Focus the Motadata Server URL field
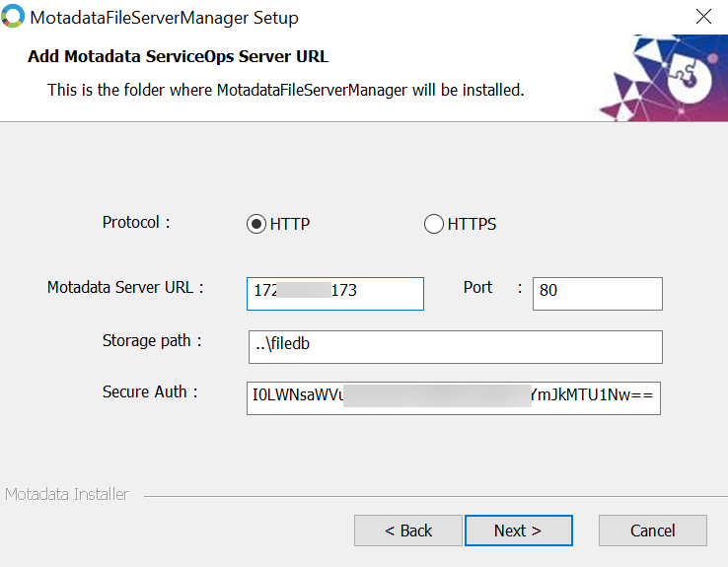Image resolution: width=728 pixels, height=567 pixels. [x=335, y=293]
